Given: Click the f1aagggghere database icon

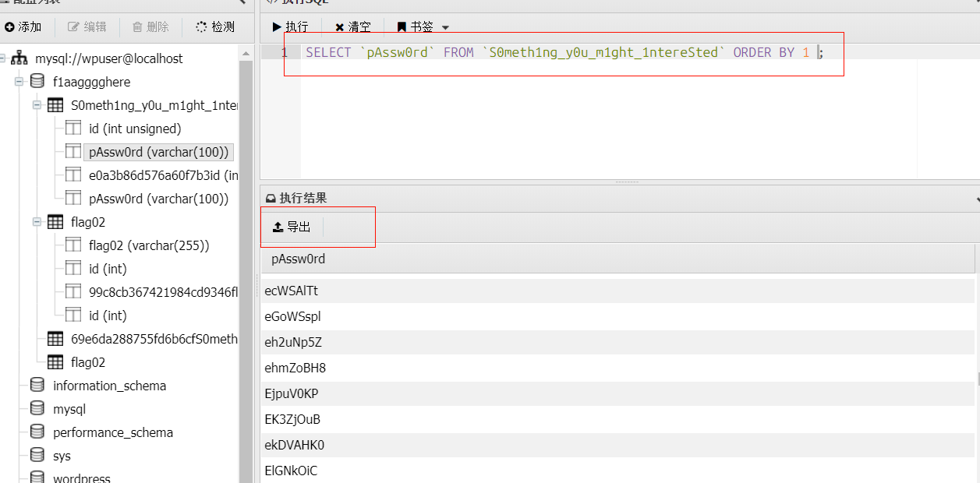Looking at the screenshot, I should point(37,82).
